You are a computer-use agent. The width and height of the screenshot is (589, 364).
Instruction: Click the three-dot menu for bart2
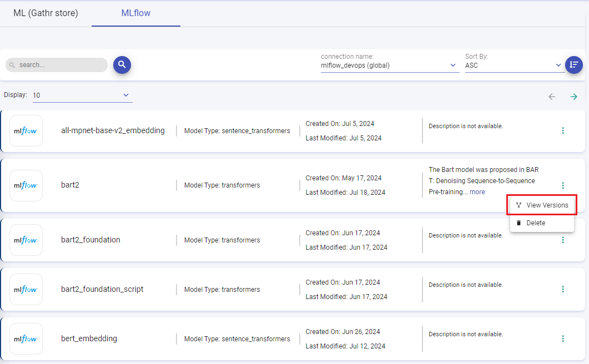coord(563,185)
